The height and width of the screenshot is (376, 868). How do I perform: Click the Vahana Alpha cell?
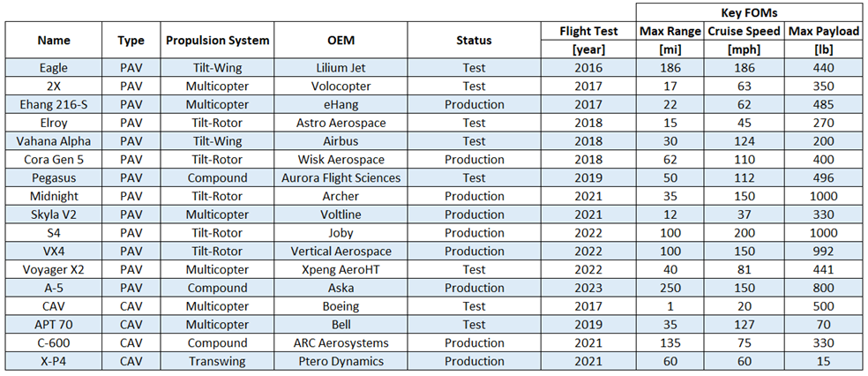point(54,141)
